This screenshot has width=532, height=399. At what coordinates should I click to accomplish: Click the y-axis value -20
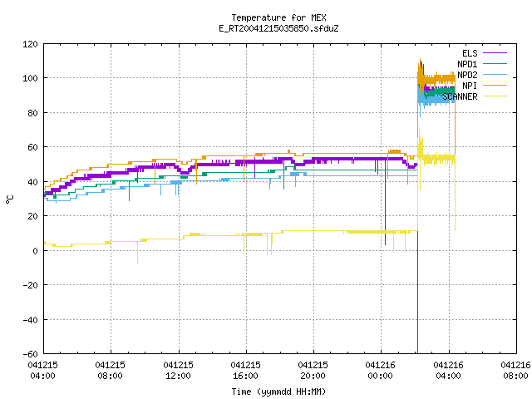(x=30, y=285)
